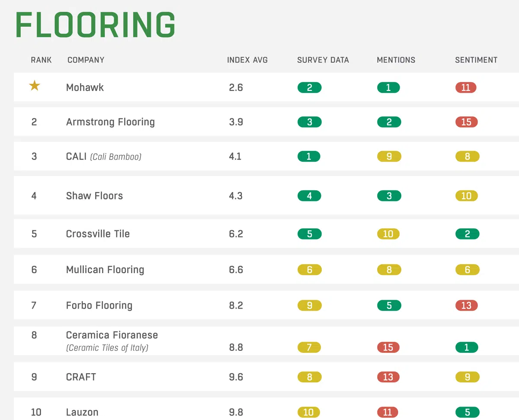Click Crossville Tile's Survey Data badge 5

point(310,234)
